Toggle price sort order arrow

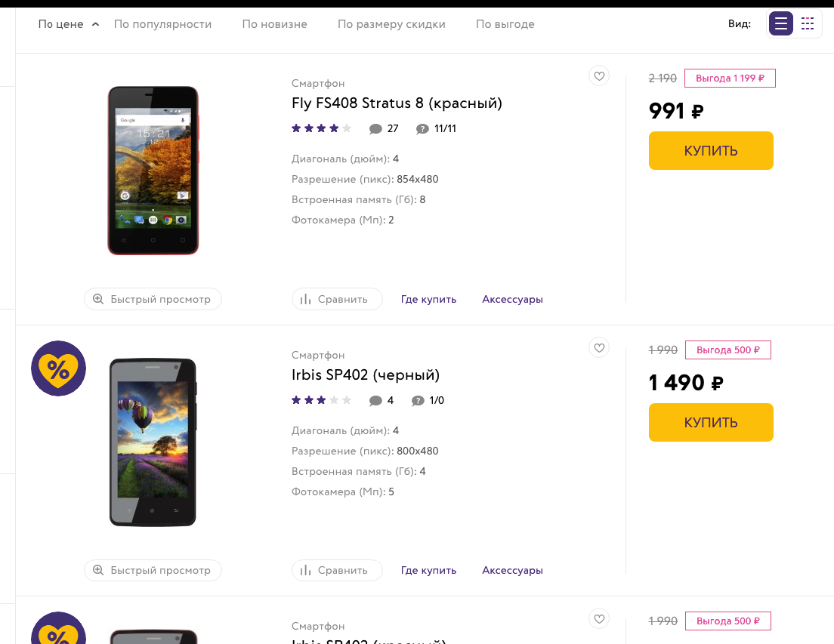click(95, 24)
